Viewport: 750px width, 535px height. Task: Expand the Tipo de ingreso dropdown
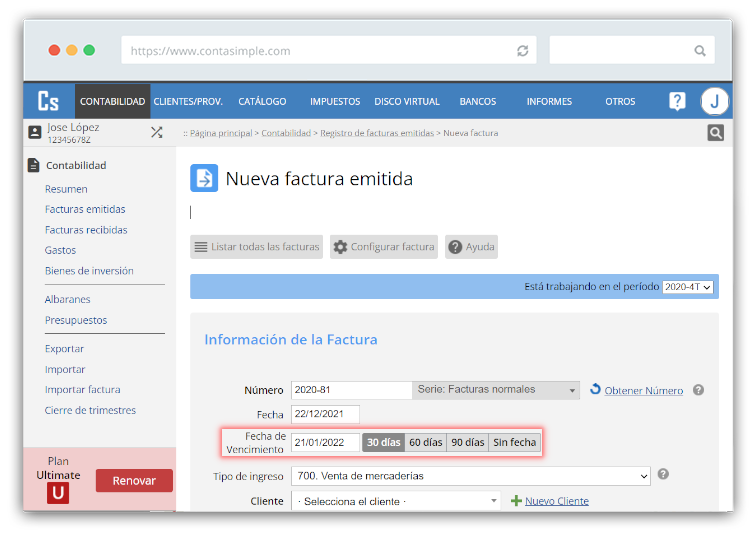click(471, 476)
